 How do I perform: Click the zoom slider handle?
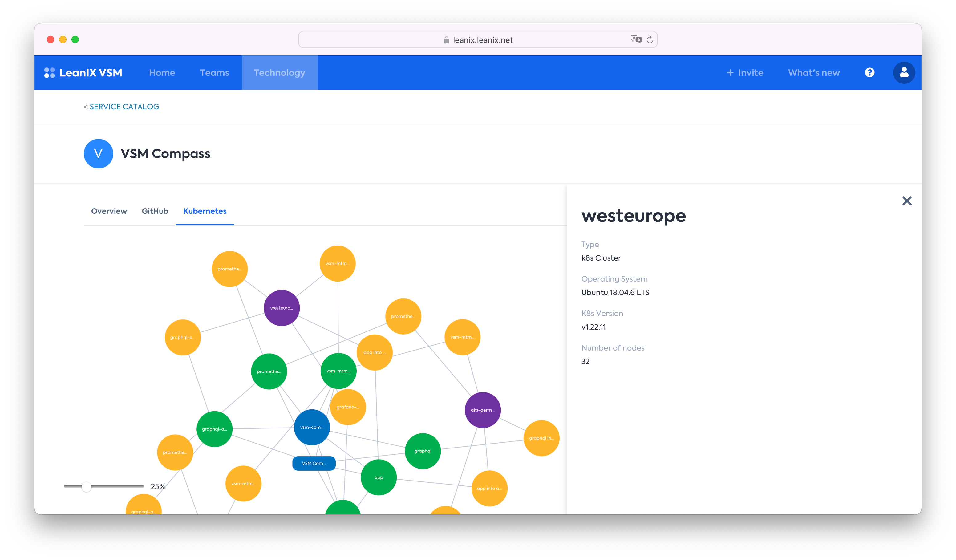point(87,486)
